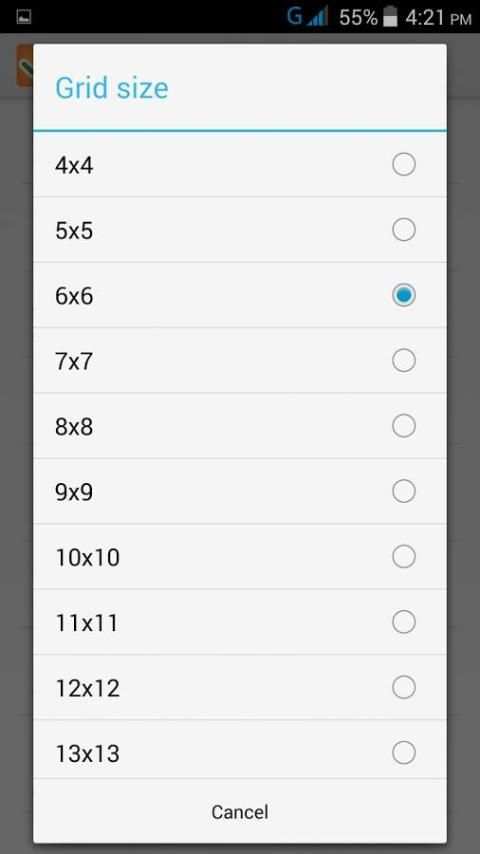Viewport: 480px width, 854px height.
Task: Tap the 4x4 list item label
Action: point(74,166)
